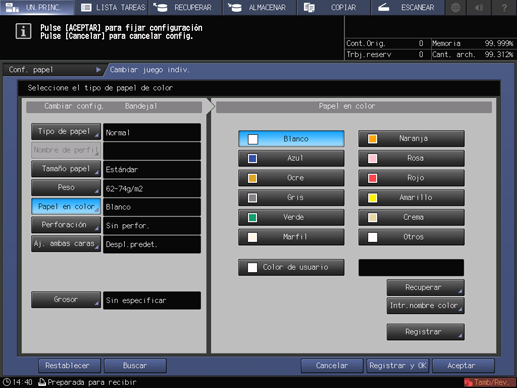Click Preparada para recibir status icon
Image resolution: width=517 pixels, height=388 pixels.
[42, 382]
